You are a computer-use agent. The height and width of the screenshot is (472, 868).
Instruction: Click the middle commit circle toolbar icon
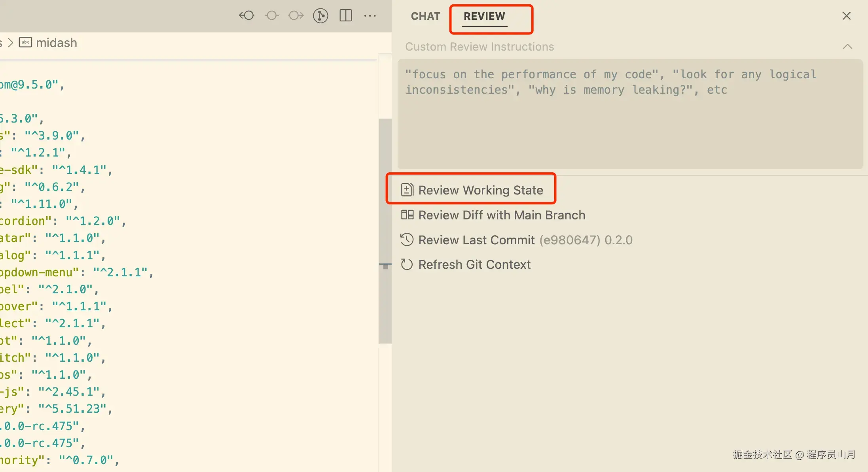(x=271, y=16)
